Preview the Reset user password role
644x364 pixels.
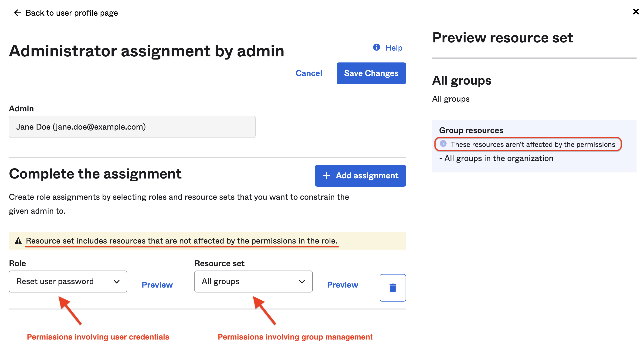[x=157, y=285]
